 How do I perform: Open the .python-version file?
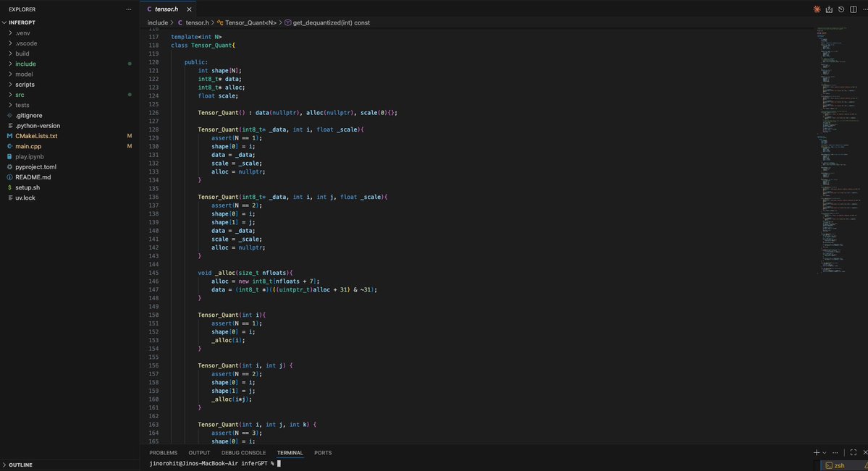[x=38, y=126]
